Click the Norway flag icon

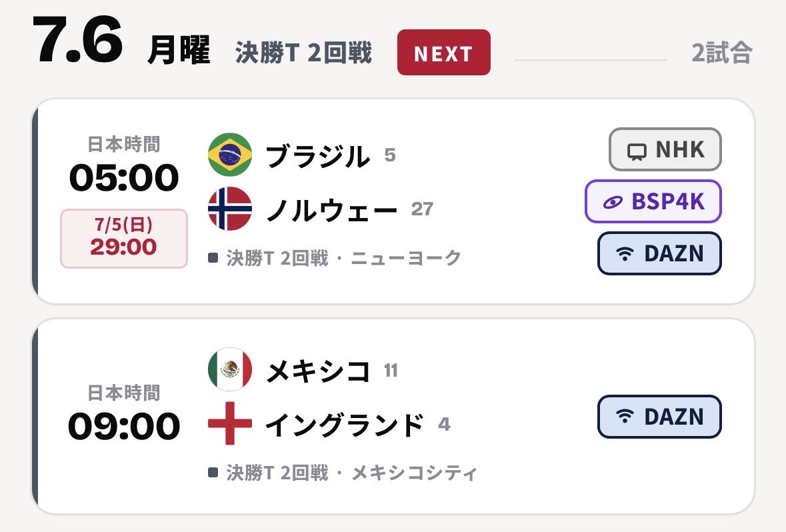point(229,209)
